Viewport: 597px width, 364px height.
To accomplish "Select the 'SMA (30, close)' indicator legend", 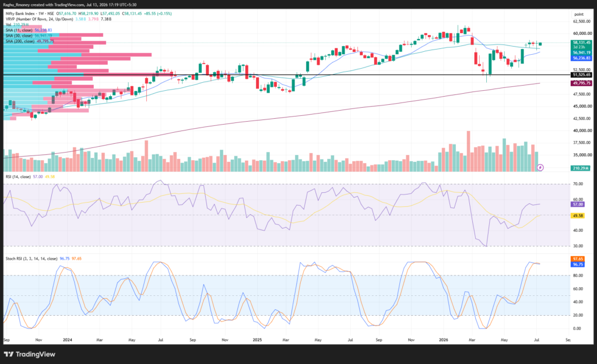I will (x=19, y=36).
